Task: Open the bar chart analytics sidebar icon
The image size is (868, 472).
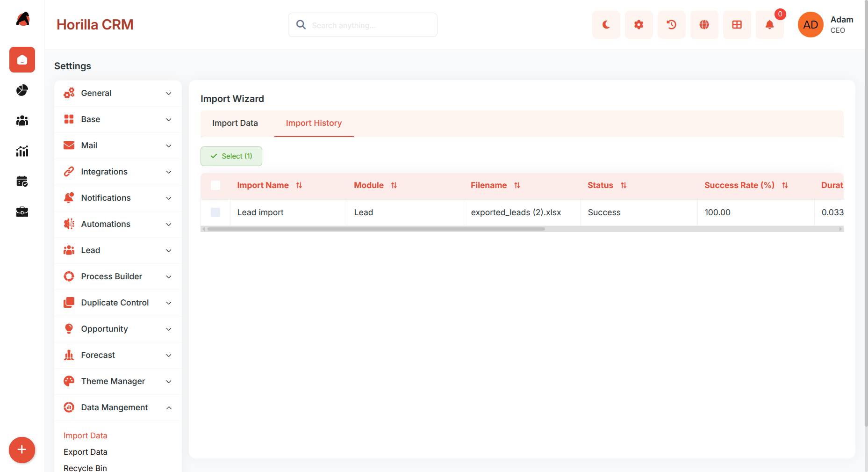Action: (22, 151)
